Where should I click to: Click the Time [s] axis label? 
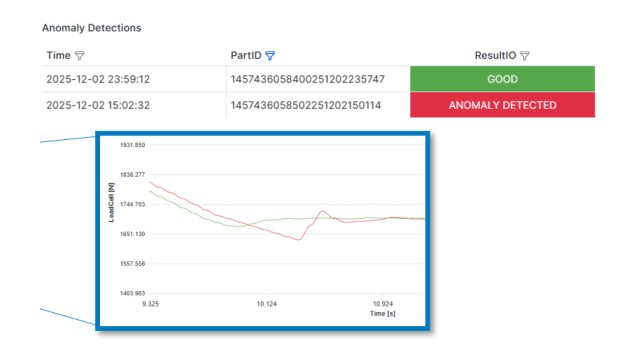382,313
